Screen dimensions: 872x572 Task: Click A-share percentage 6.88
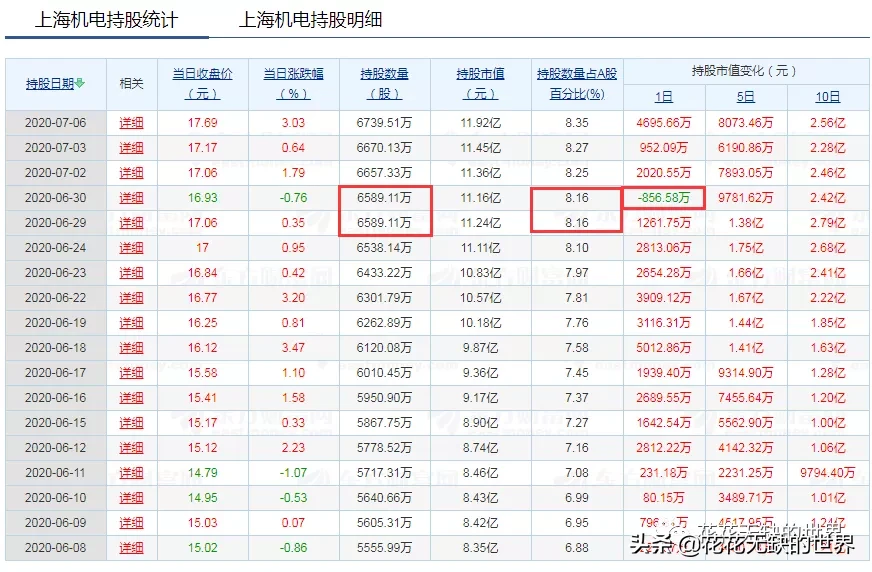577,548
